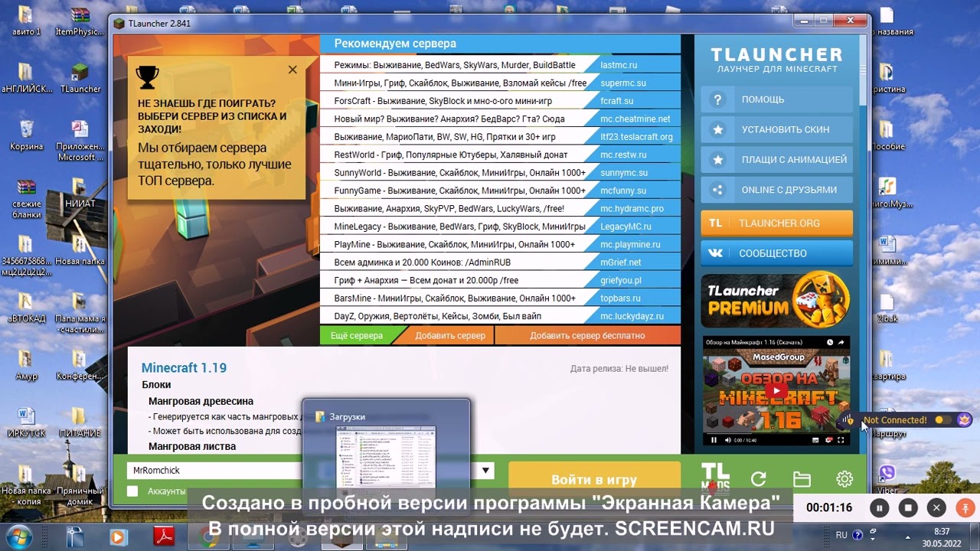This screenshot has height=551, width=980.
Task: Open the TLAUNCHER.ORG link button
Action: click(x=776, y=223)
